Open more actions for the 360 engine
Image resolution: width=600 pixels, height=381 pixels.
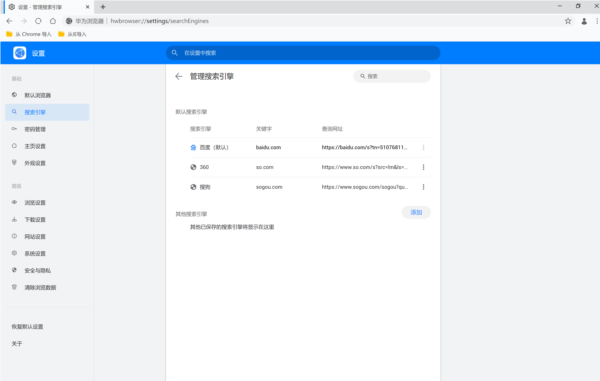click(x=423, y=167)
